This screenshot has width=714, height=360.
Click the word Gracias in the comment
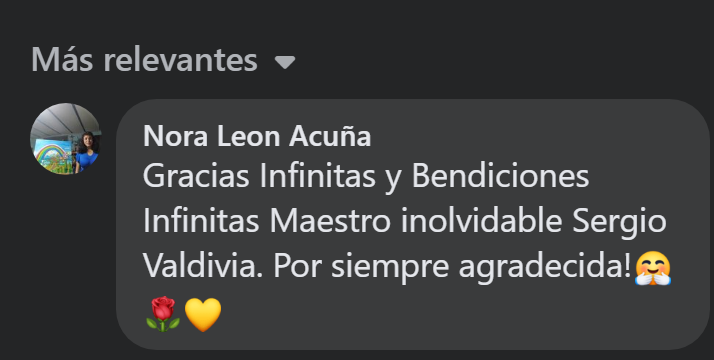[196, 177]
